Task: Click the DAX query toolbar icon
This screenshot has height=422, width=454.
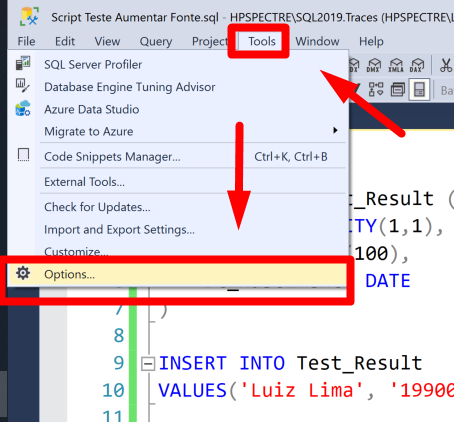Action: coord(417,65)
